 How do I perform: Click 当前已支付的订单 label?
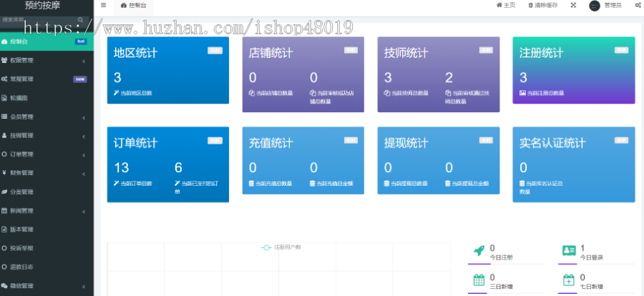[x=197, y=187]
